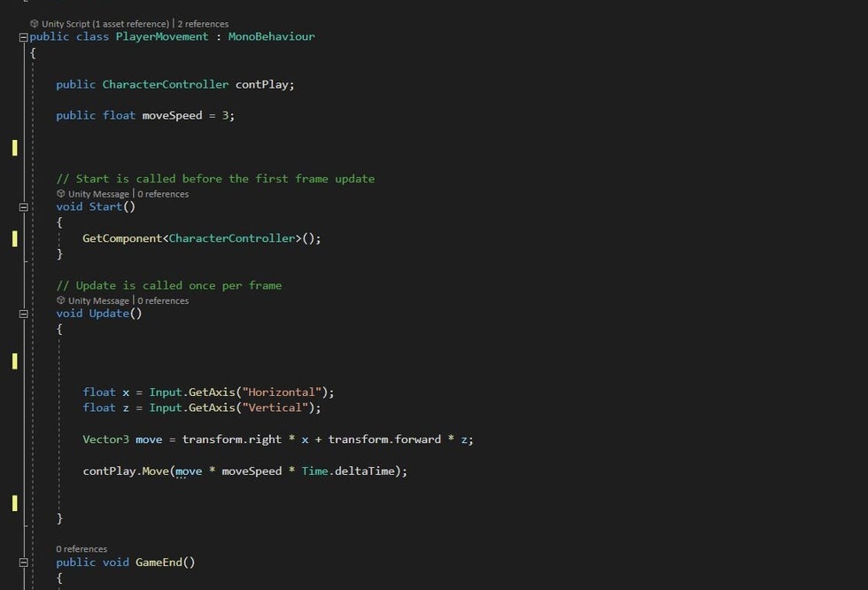Click the MonoBehaviour base class name
This screenshot has height=590, width=868.
coord(271,36)
